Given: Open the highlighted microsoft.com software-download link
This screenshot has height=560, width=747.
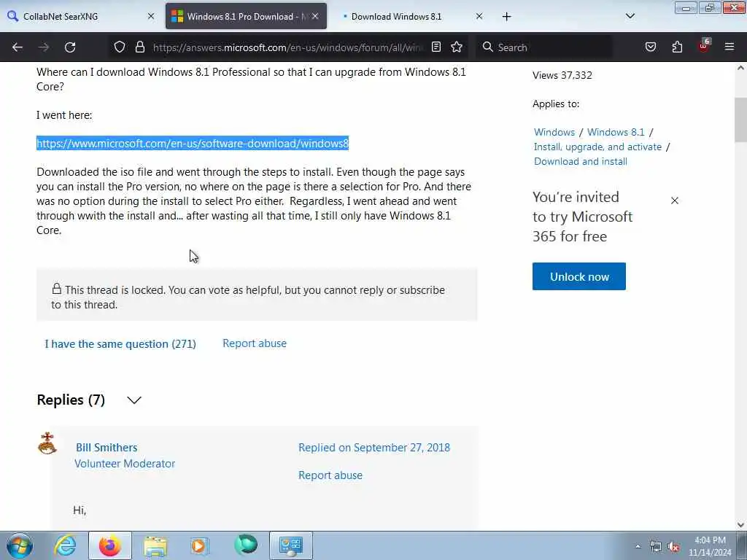Looking at the screenshot, I should pos(193,144).
